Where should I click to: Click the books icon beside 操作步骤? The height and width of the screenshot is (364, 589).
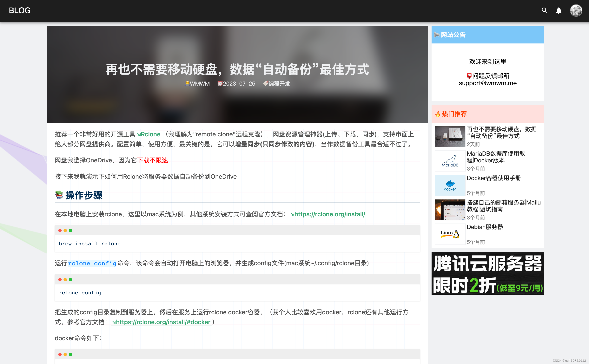pyautogui.click(x=59, y=195)
